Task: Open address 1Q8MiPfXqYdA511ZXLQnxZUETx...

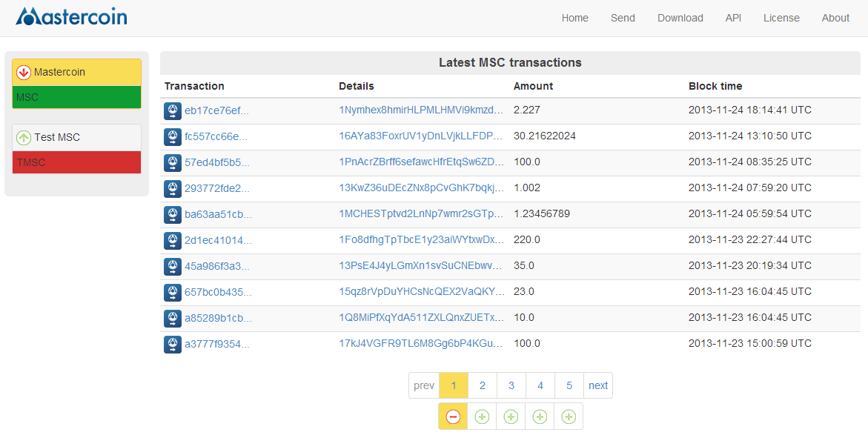Action: (x=421, y=317)
